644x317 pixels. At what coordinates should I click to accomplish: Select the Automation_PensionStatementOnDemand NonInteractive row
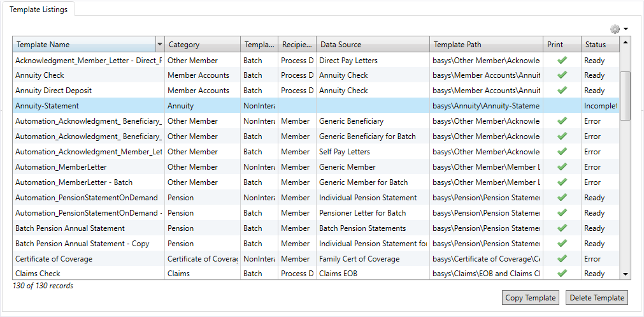pos(88,198)
